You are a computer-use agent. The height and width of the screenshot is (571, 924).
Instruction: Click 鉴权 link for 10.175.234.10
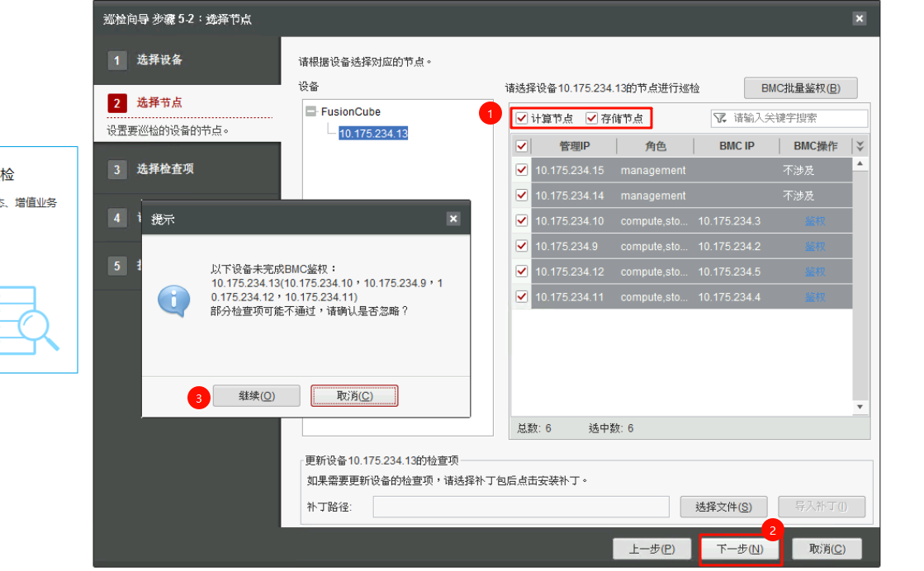[814, 221]
